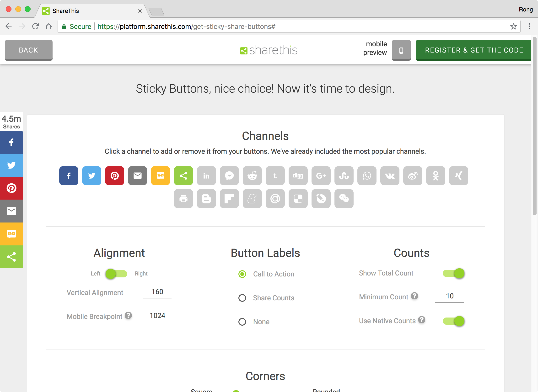Image resolution: width=538 pixels, height=392 pixels.
Task: Toggle the Left/Right alignment switch
Action: point(116,274)
